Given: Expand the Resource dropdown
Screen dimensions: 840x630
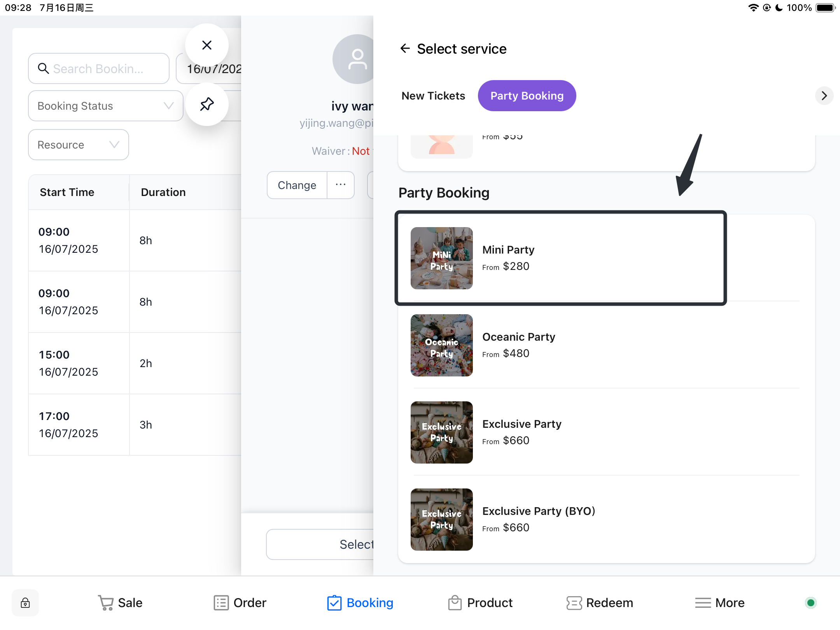Looking at the screenshot, I should (78, 145).
